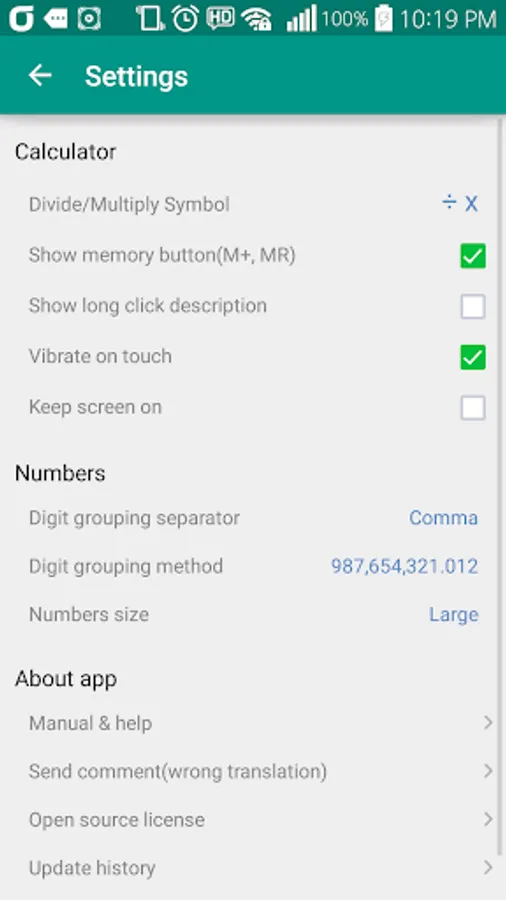Viewport: 506px width, 900px height.
Task: Tap the battery status icon
Action: [x=383, y=19]
